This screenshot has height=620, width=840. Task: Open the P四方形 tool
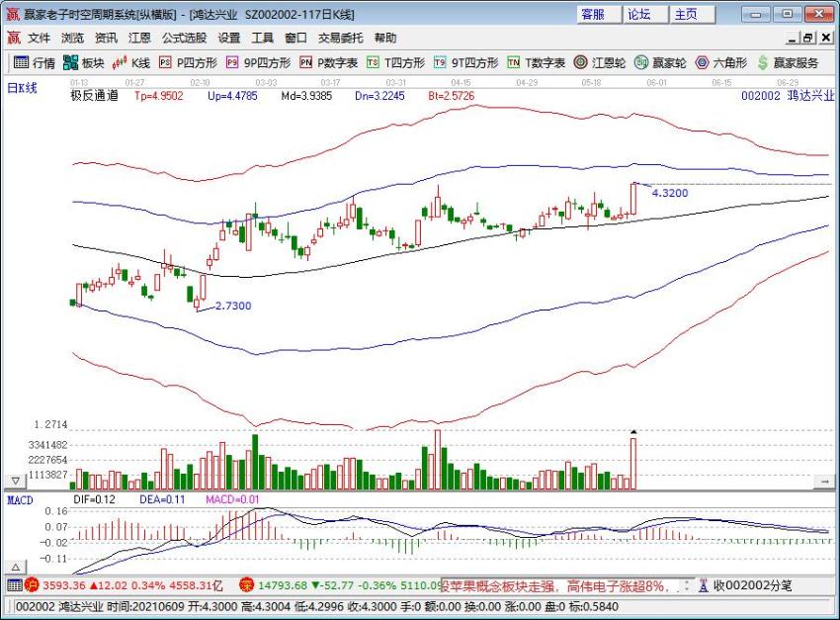[188, 62]
